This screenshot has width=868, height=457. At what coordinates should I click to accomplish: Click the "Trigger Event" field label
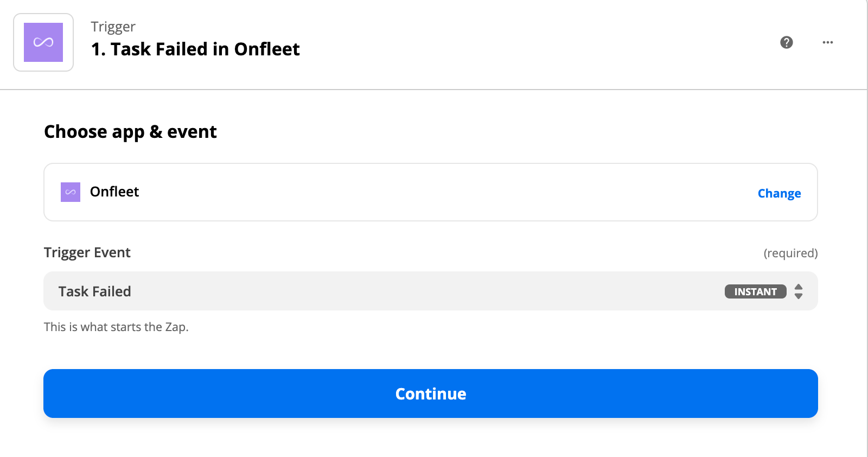87,252
